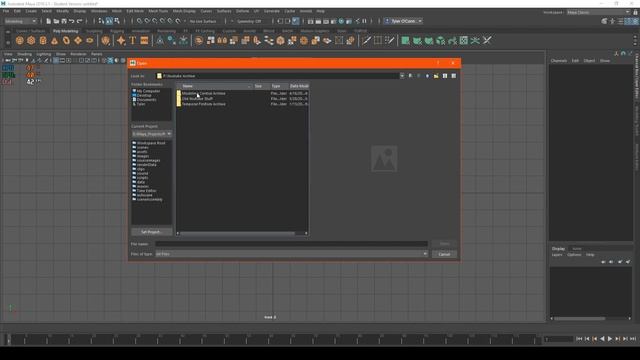Open the Channels menu in Channel Box
This screenshot has height=360, width=640.
pyautogui.click(x=559, y=61)
